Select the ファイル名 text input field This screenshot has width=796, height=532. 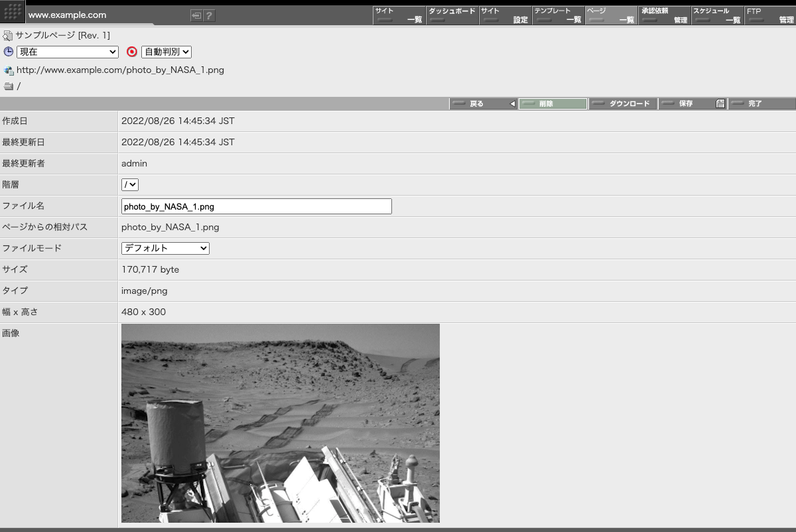pos(255,206)
